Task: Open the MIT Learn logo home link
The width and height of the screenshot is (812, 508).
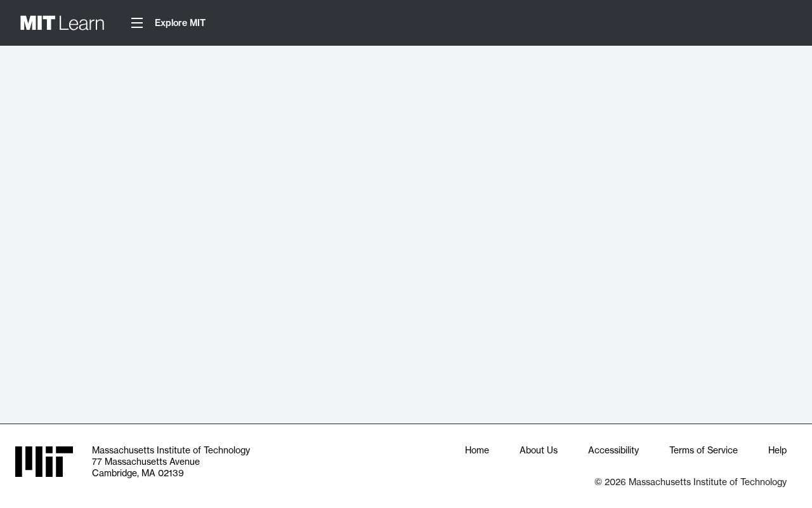Action: coord(62,23)
